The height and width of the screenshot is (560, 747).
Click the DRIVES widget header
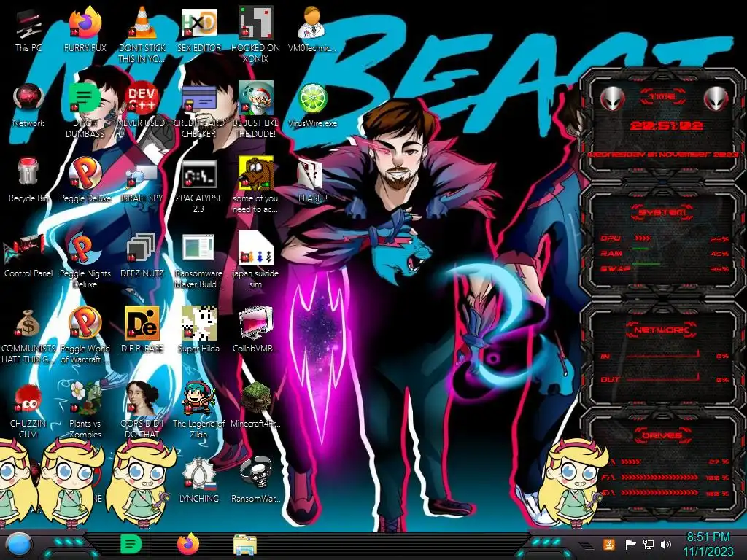coord(662,435)
